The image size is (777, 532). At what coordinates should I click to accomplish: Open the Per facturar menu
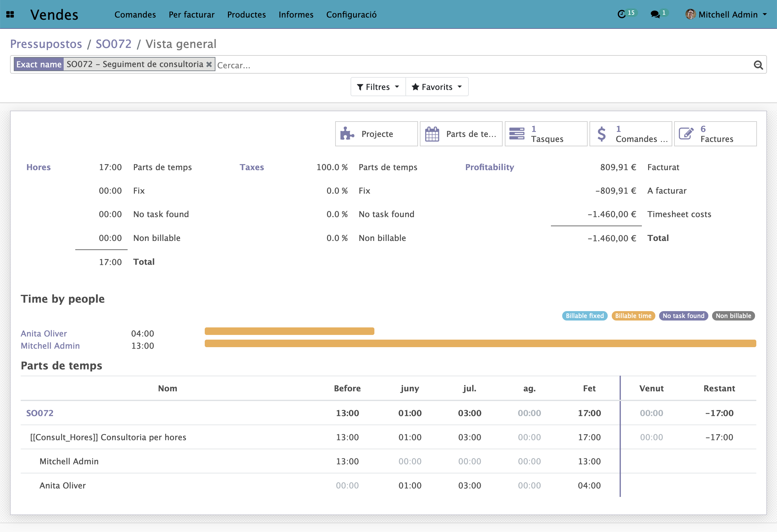tap(192, 14)
